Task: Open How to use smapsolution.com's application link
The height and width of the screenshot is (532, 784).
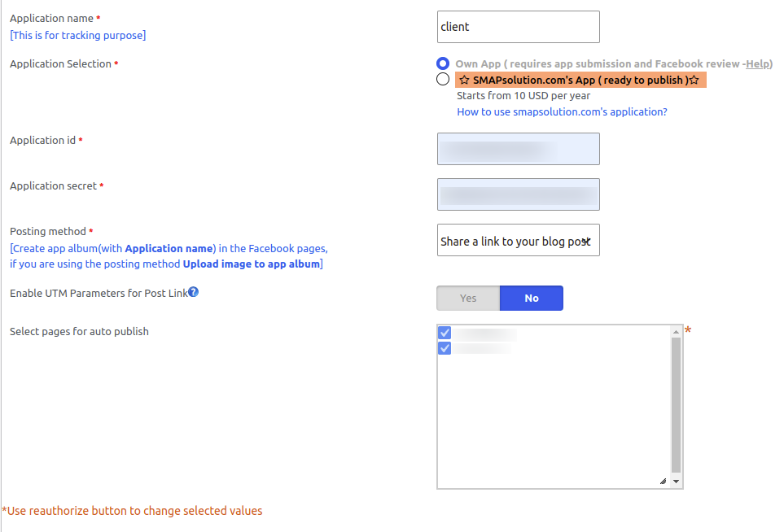Action: point(562,112)
